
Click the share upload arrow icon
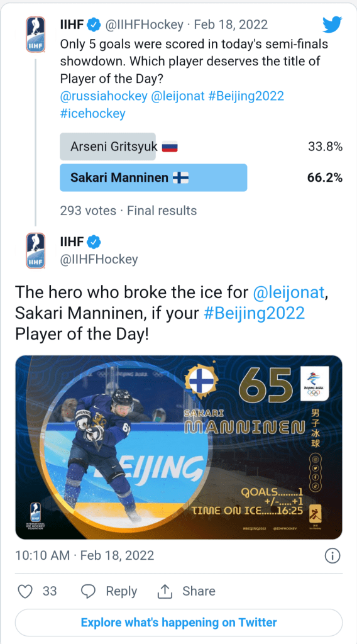[165, 591]
